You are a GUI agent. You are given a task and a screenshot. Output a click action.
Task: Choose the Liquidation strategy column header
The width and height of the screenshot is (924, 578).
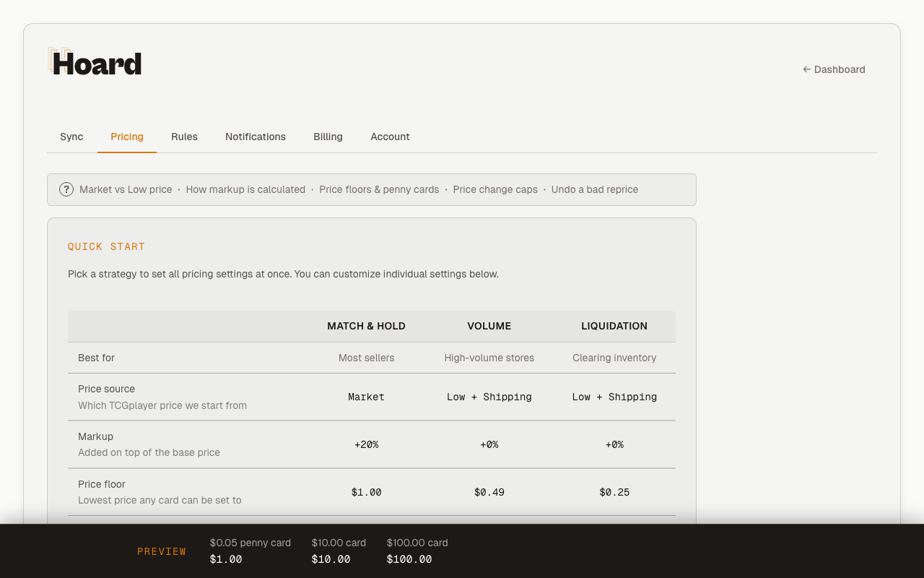pyautogui.click(x=614, y=326)
